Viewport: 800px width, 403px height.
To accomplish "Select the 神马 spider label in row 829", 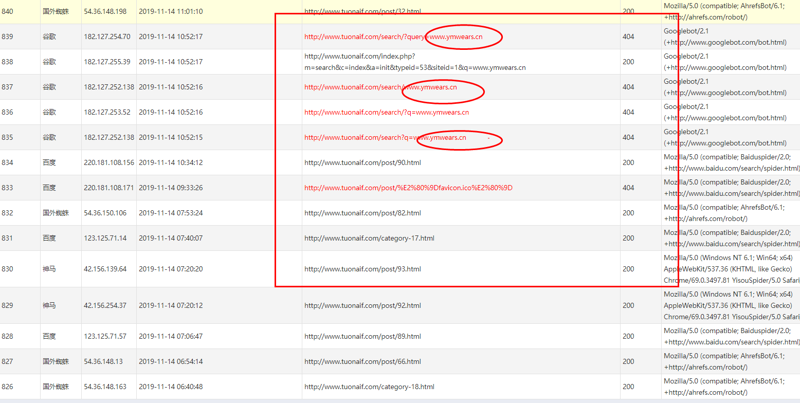I will coord(49,306).
